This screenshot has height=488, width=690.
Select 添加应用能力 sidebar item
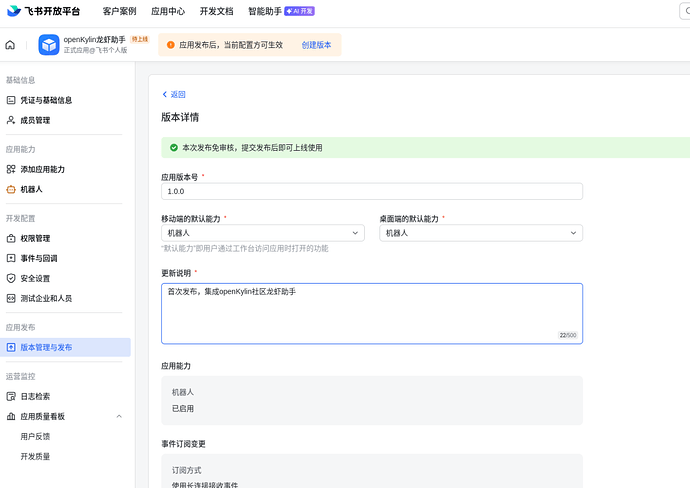click(x=43, y=169)
